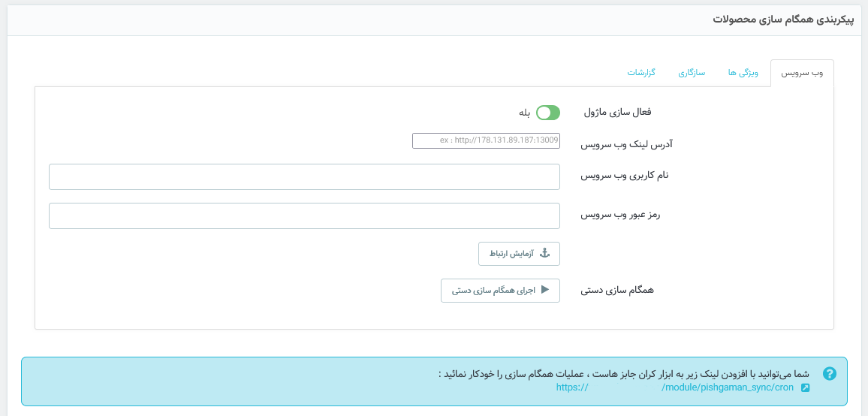The height and width of the screenshot is (416, 868).
Task: Run اجرای همگام سازی دستی button
Action: (x=500, y=291)
